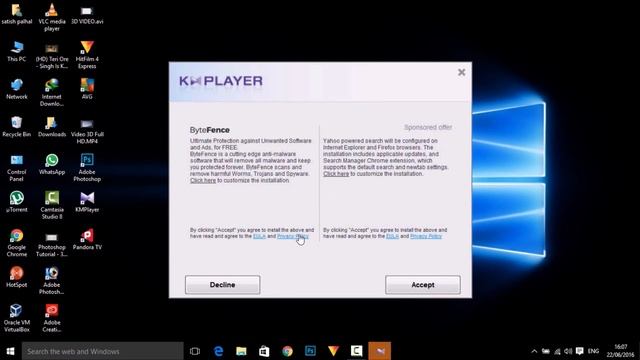This screenshot has width=640, height=360.
Task: Open the ByteFence EULA link
Action: 259,236
